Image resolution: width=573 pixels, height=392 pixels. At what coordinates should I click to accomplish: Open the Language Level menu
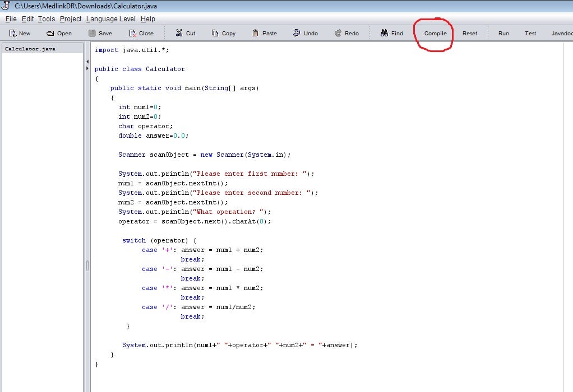pyautogui.click(x=110, y=18)
